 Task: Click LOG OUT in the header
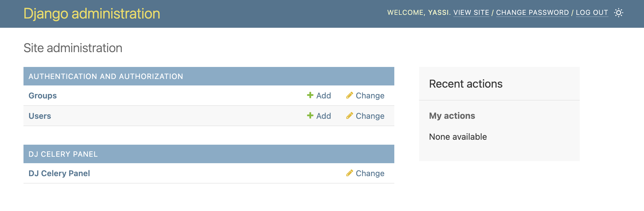click(591, 13)
